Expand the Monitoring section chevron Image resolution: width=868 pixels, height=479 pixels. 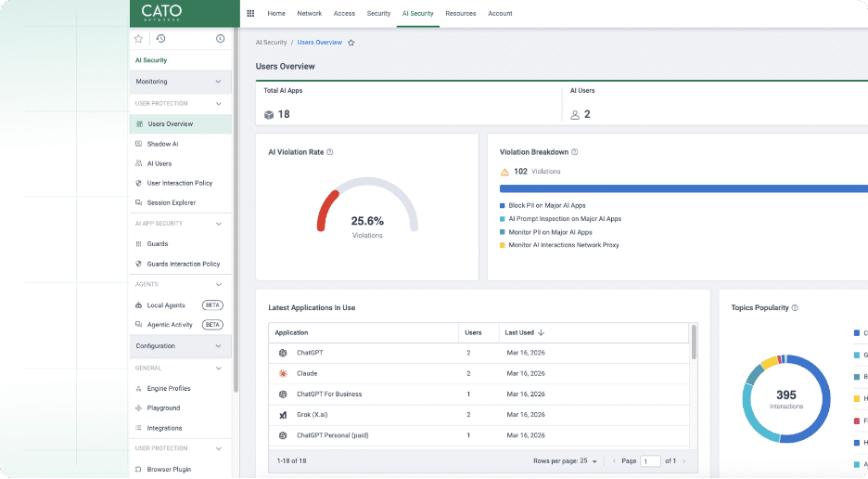tap(218, 82)
